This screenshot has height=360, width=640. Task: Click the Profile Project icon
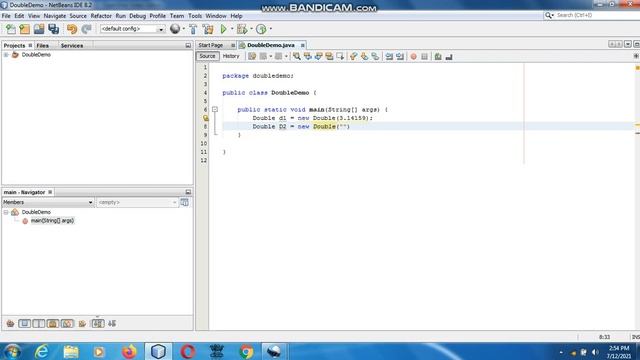261,29
